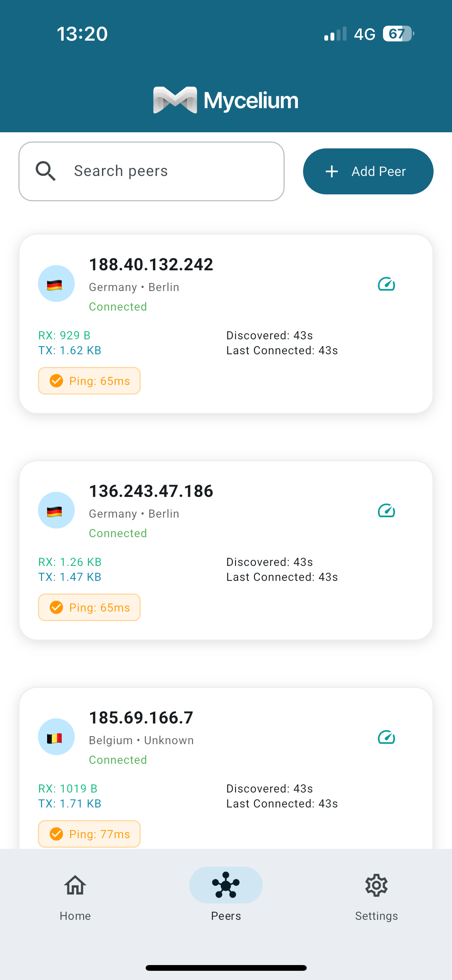Tap speed test icon for 188.40.132.242
The height and width of the screenshot is (980, 452).
click(x=386, y=284)
